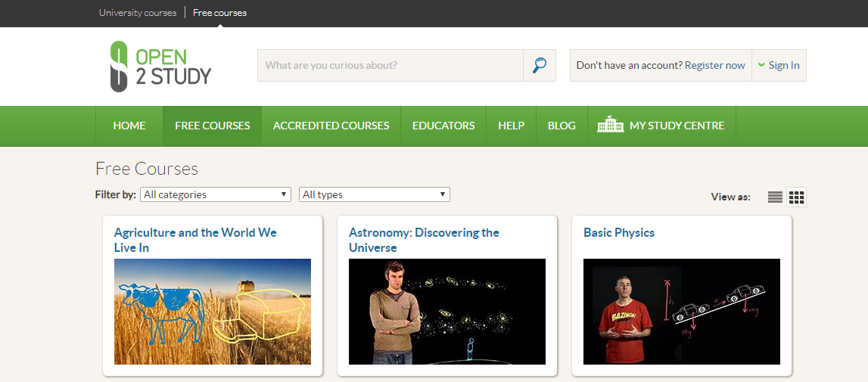Switch to list view icon
The image size is (868, 382).
click(x=775, y=197)
